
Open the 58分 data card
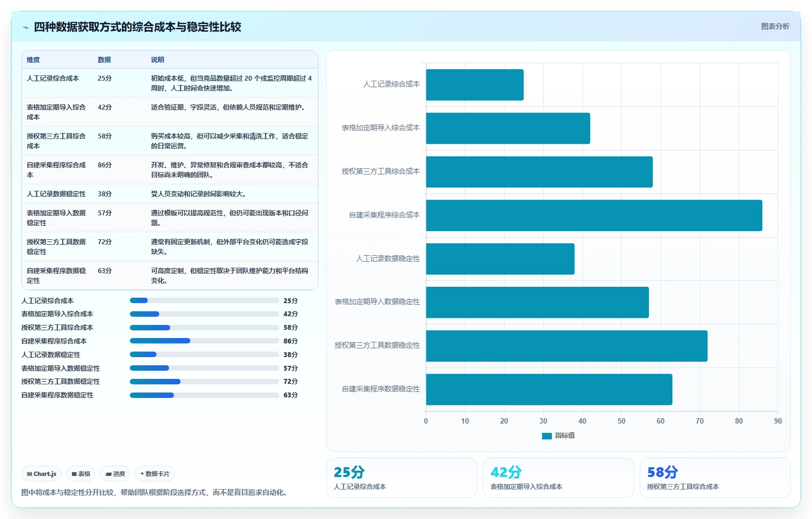(715, 478)
